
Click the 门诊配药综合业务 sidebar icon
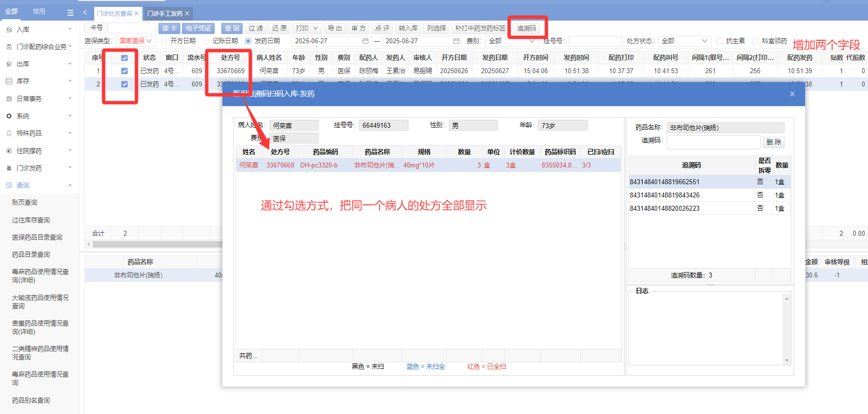click(x=9, y=47)
